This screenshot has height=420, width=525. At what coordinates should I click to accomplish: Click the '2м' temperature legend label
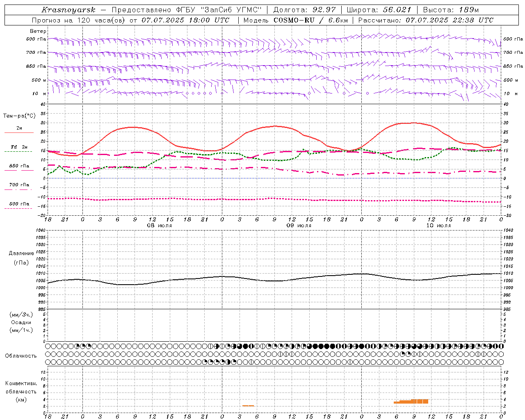point(19,128)
